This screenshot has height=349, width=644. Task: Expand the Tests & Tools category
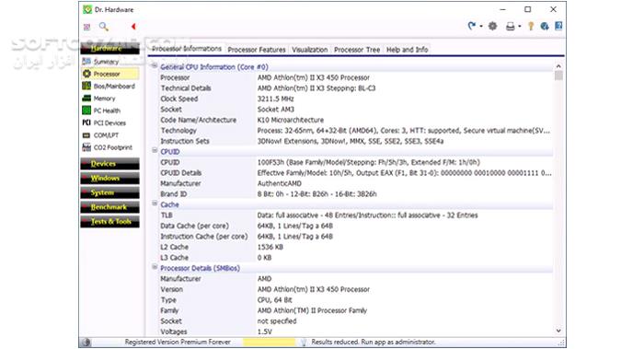109,221
